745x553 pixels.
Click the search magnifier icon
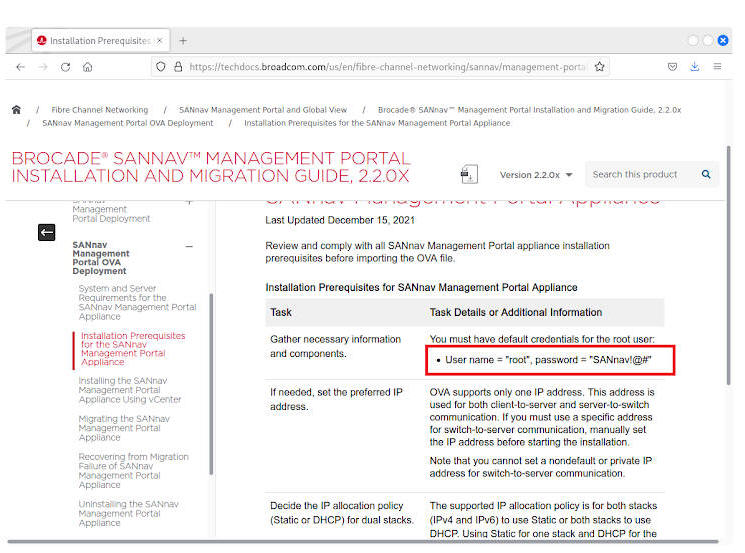[x=706, y=174]
